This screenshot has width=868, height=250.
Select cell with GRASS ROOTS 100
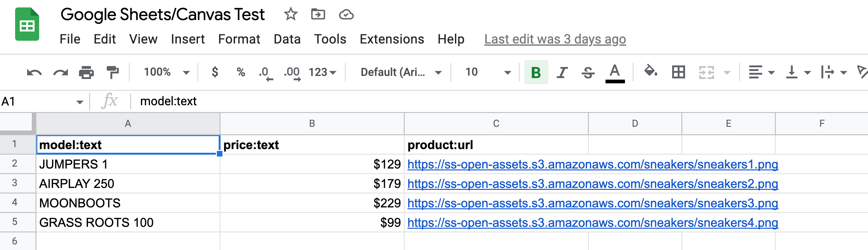[x=128, y=223]
